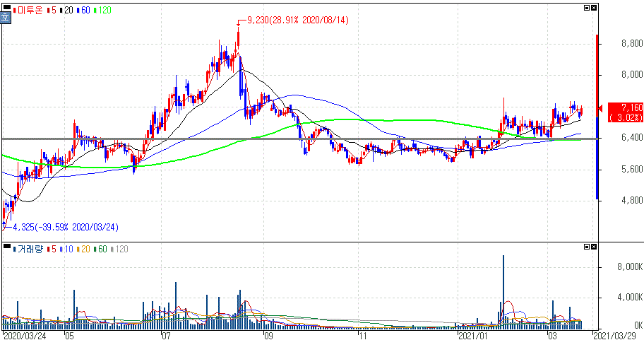Viewport: 644px width, 340px height.
Task: Click the 05 month axis label
Action: 70,336
